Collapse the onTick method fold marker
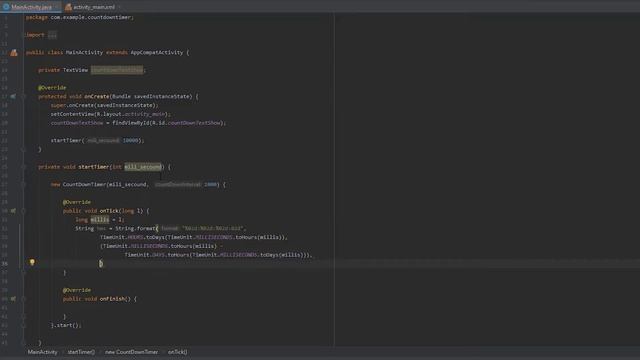 [23, 211]
